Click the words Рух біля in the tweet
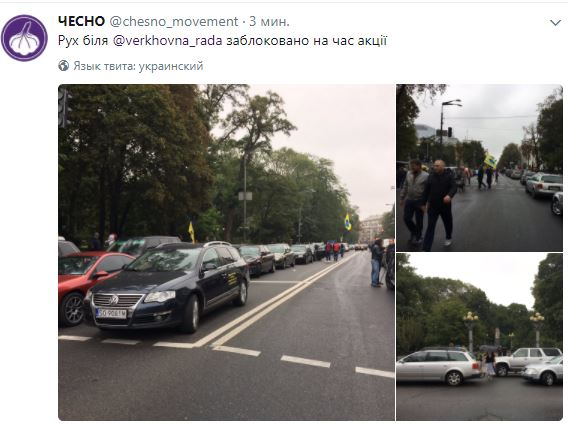Viewport: 568px width, 425px height. click(83, 41)
